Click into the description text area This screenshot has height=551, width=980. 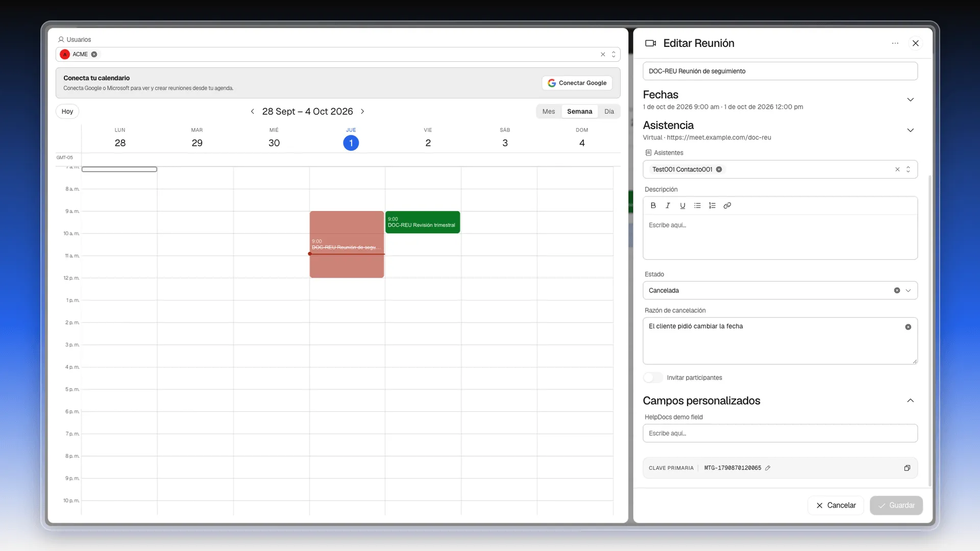pyautogui.click(x=780, y=237)
